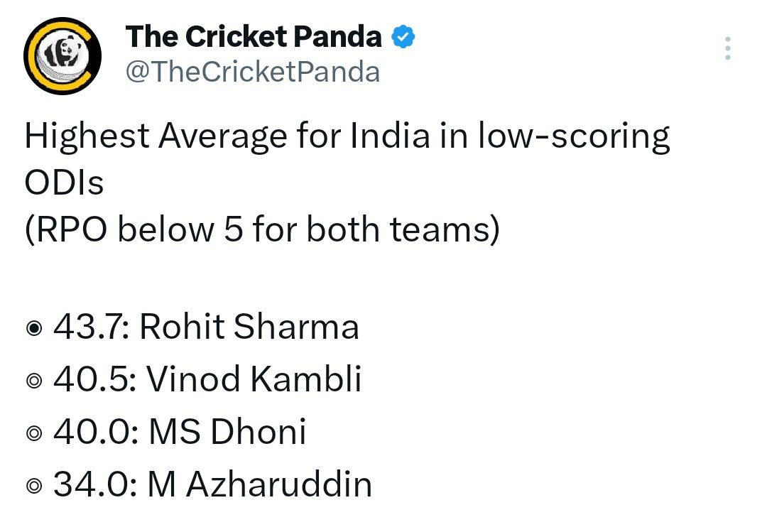Click the name Vinod Kambli
The width and height of the screenshot is (767, 532).
pos(254,379)
